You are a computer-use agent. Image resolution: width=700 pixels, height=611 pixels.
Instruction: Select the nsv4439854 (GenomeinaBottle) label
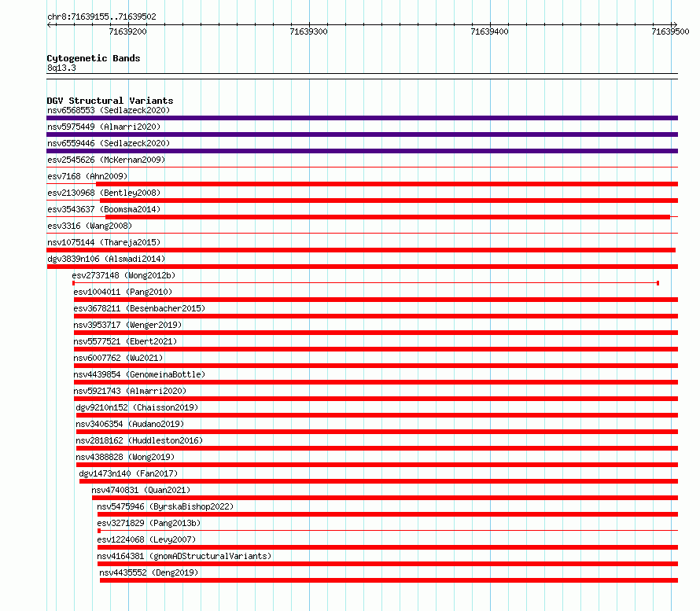click(x=139, y=374)
